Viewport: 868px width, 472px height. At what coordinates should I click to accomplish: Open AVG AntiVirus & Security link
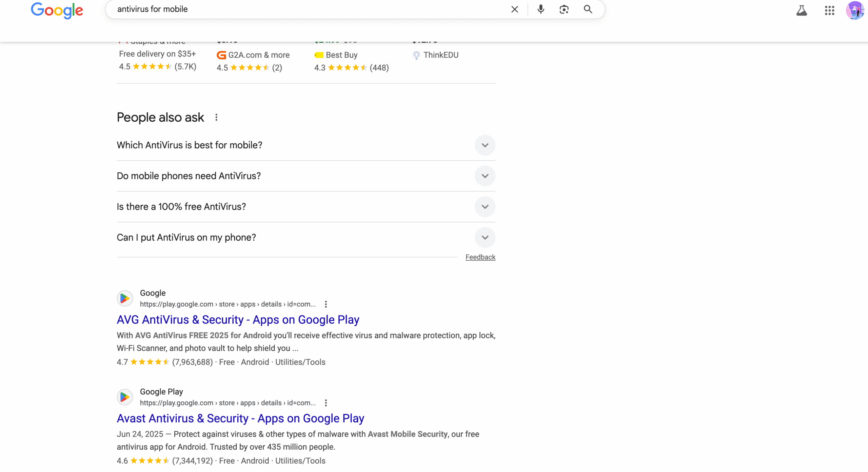click(238, 320)
